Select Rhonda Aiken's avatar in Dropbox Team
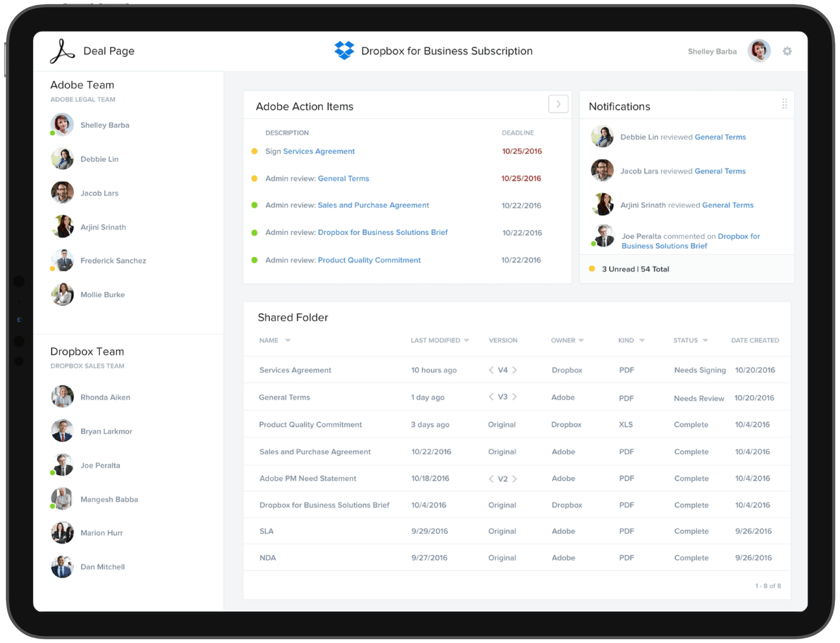840x643 pixels. click(x=62, y=397)
